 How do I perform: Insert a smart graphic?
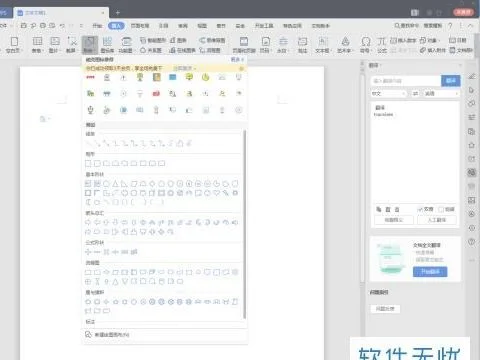153,40
